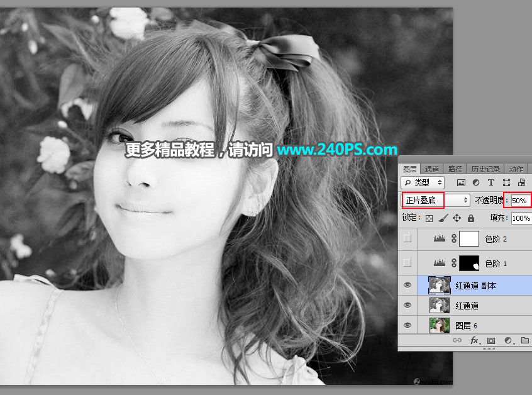Filter layers by pixel image icon
This screenshot has width=532, height=395.
461,183
